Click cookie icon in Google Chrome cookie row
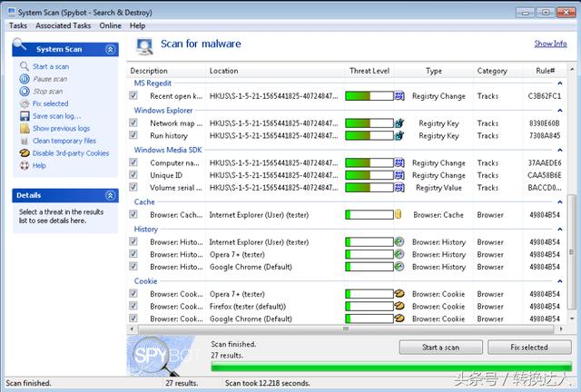581x392 pixels. click(x=399, y=318)
